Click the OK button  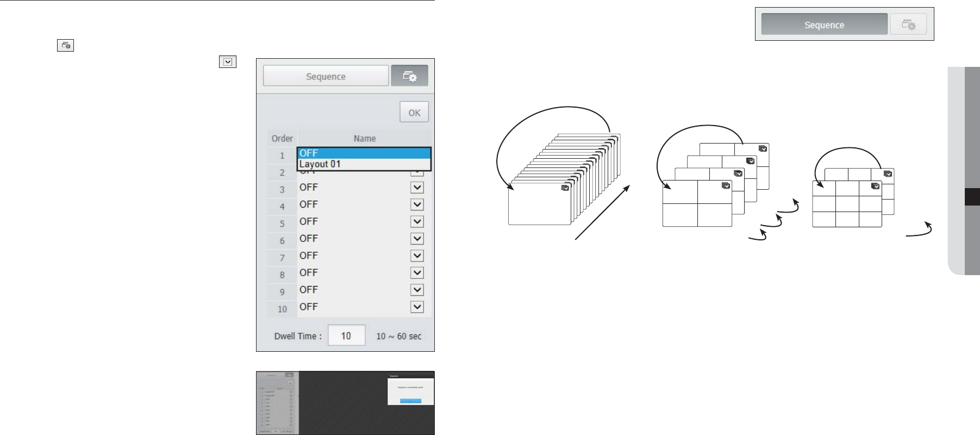click(x=414, y=113)
